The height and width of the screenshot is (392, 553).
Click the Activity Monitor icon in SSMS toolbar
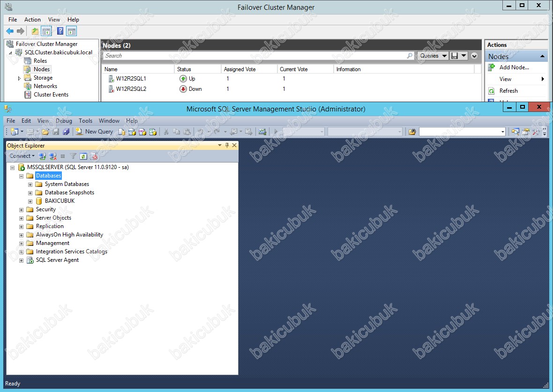point(262,132)
